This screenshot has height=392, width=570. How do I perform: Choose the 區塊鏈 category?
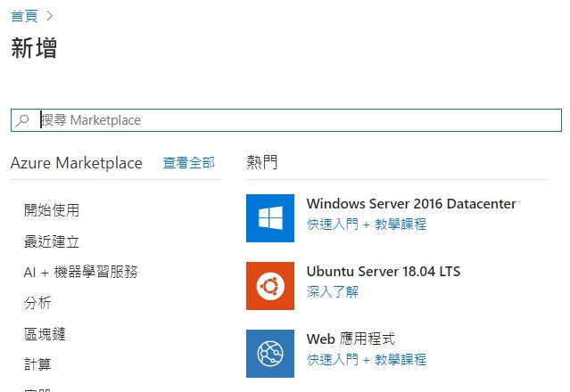[45, 334]
